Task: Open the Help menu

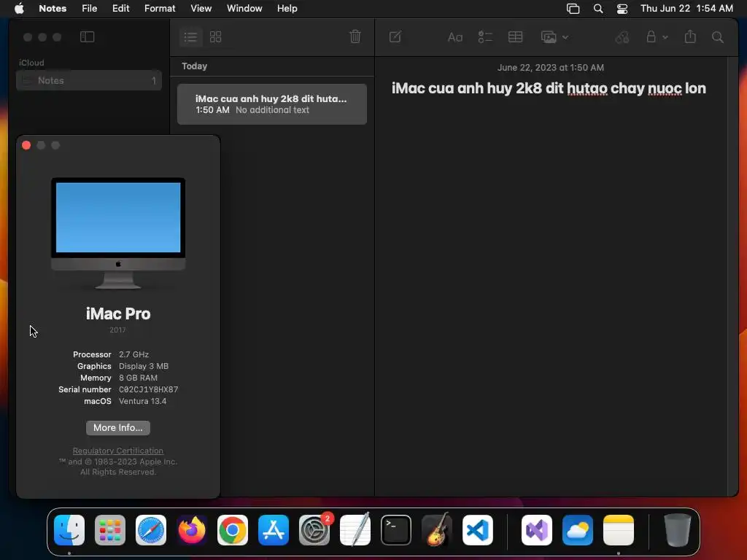Action: tap(287, 8)
